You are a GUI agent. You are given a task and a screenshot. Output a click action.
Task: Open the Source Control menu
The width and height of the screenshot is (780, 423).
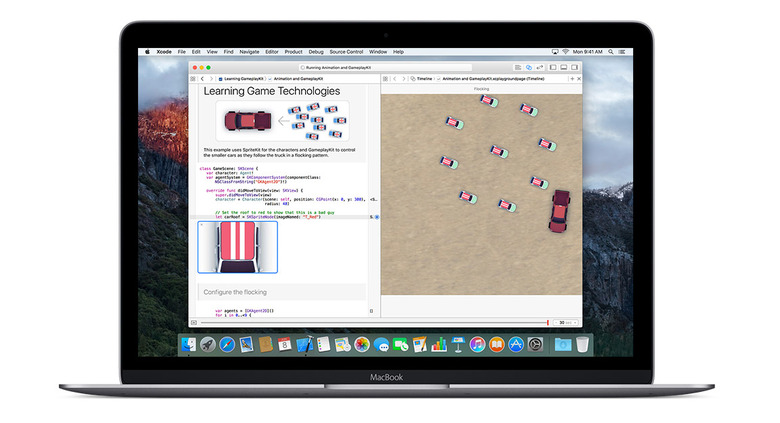tap(346, 51)
